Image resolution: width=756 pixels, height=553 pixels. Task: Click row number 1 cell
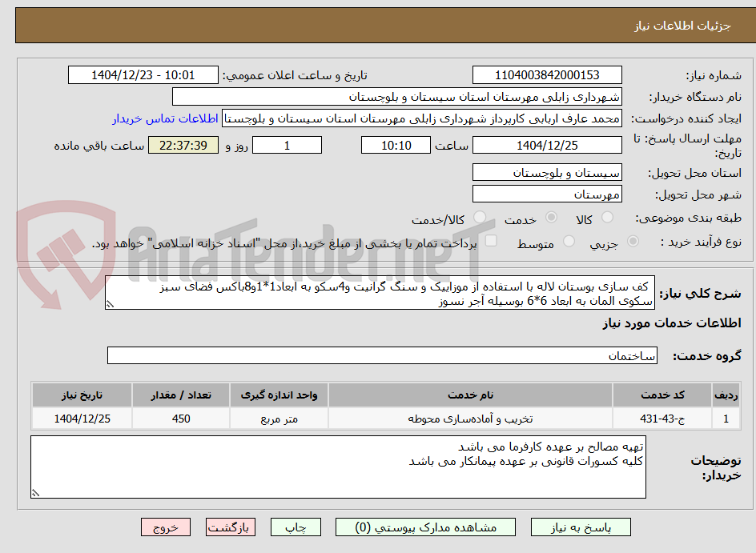click(x=726, y=419)
